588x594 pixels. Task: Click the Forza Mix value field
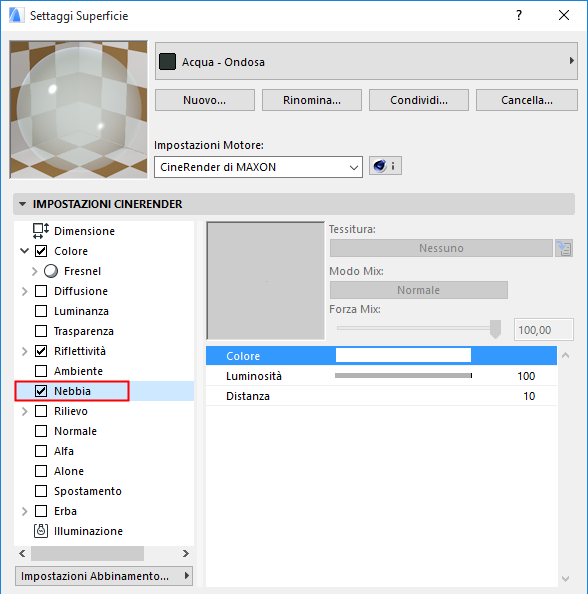pos(544,330)
